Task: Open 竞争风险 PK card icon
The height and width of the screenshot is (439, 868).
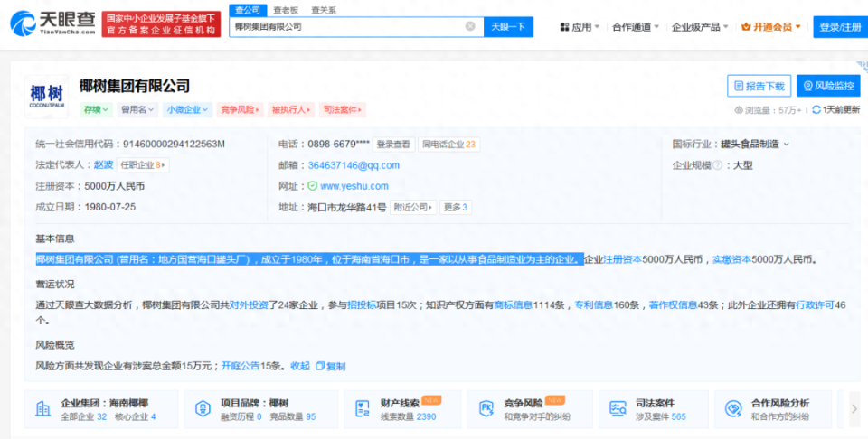Action: [486, 409]
